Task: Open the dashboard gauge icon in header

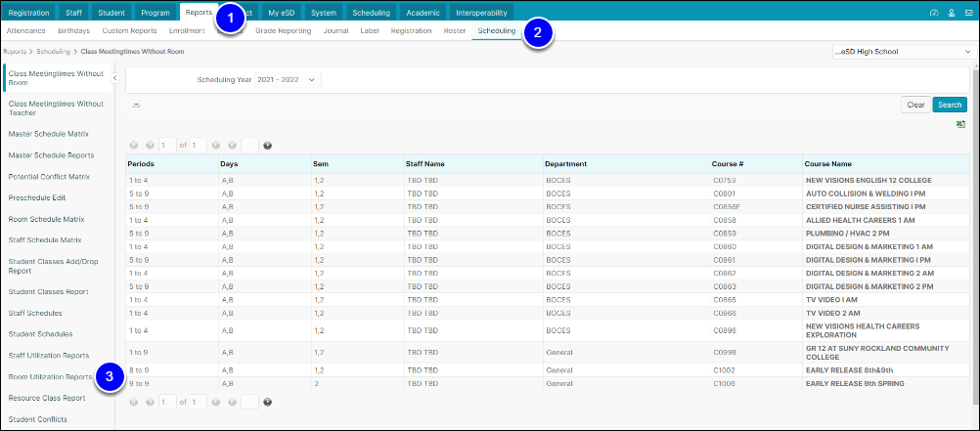Action: pos(934,13)
